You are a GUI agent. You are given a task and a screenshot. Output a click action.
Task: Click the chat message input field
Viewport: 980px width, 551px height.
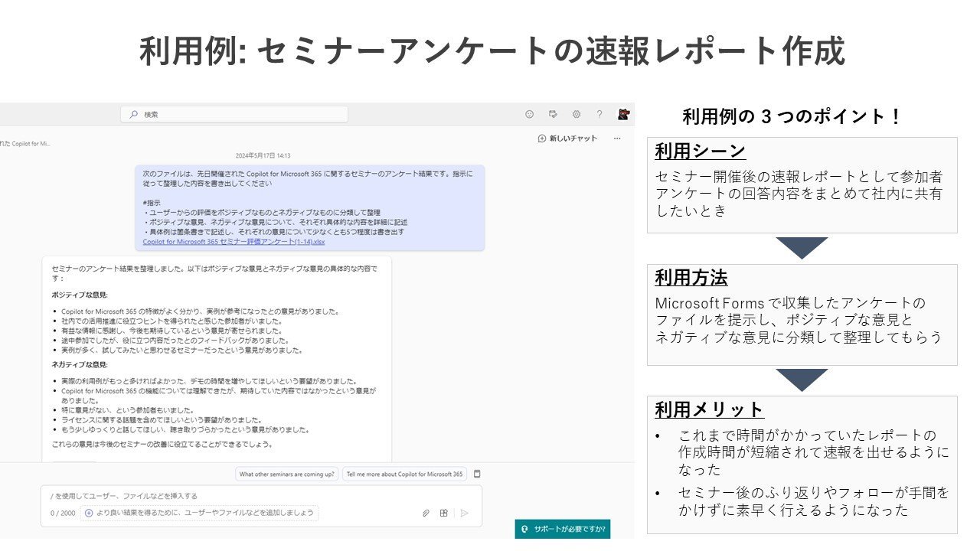pyautogui.click(x=261, y=496)
